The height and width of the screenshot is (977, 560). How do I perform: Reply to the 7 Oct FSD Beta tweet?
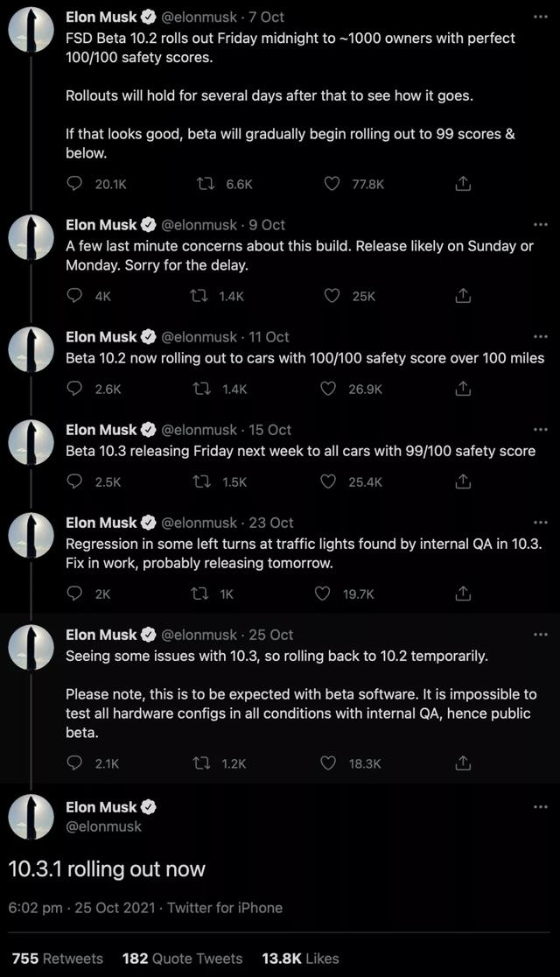(75, 184)
